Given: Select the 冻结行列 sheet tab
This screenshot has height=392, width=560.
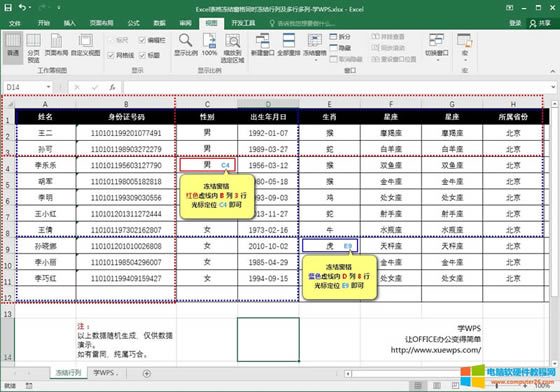Looking at the screenshot, I should coord(68,373).
